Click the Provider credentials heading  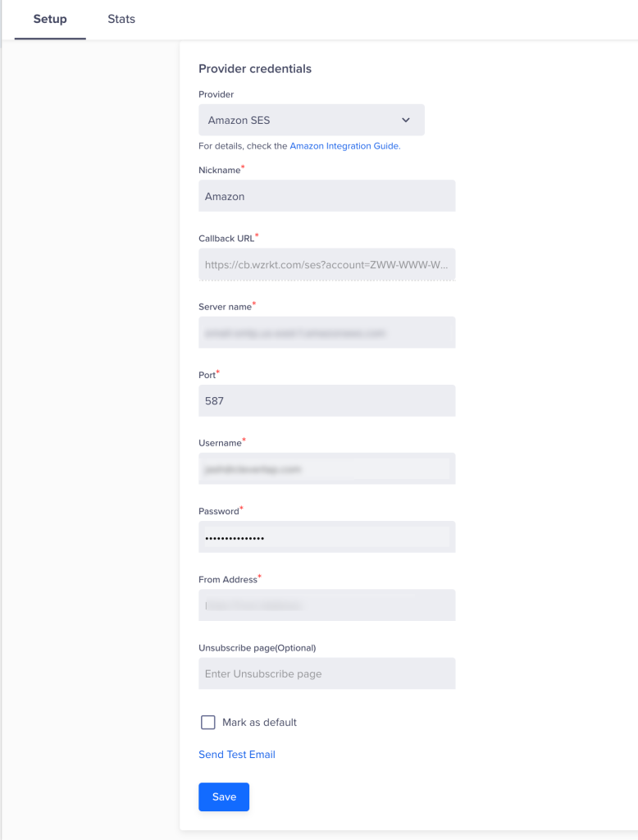click(x=255, y=69)
